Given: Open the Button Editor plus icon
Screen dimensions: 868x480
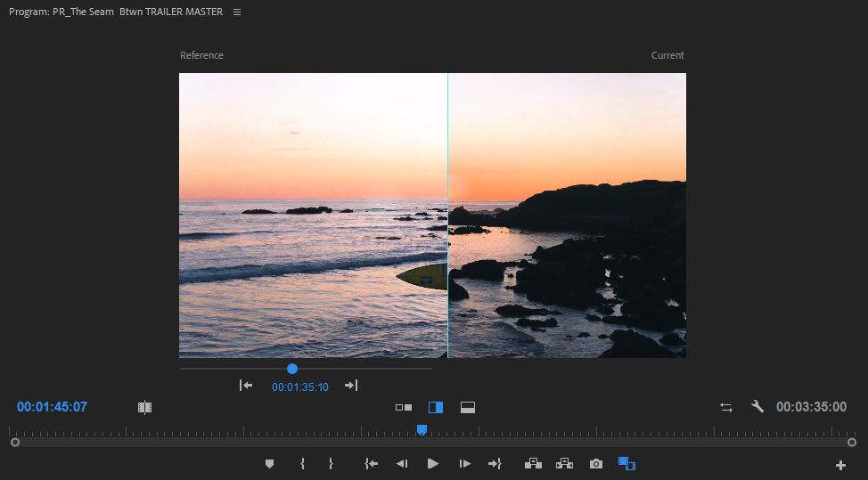Looking at the screenshot, I should [x=839, y=465].
